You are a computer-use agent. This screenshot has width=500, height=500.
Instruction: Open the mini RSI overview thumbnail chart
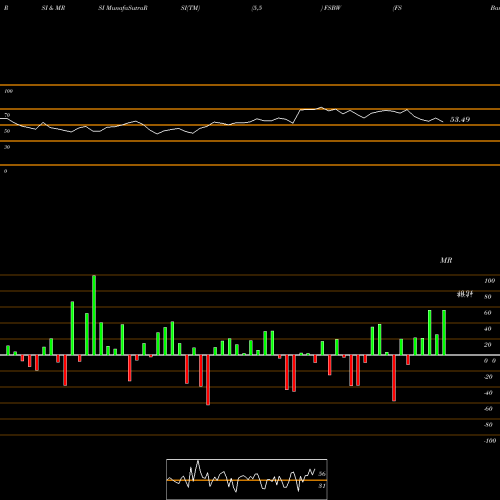pos(247,479)
